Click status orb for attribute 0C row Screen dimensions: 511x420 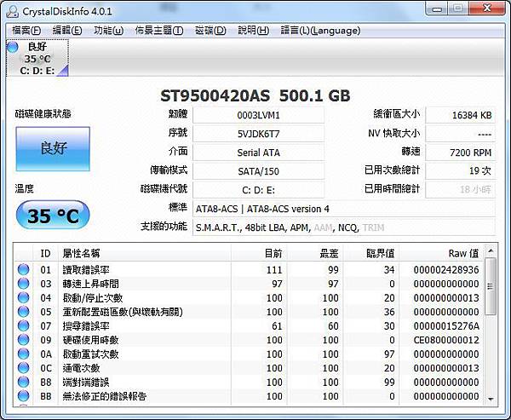tap(23, 368)
